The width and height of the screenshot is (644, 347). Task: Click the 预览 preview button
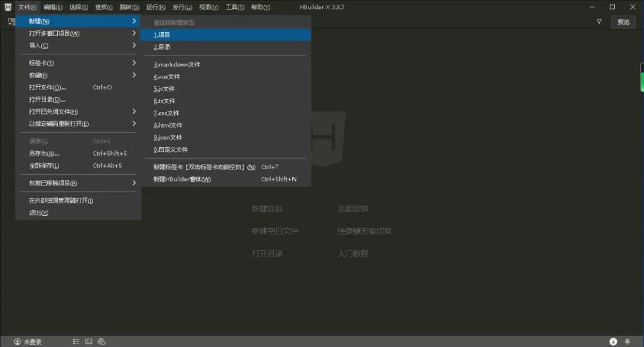623,22
